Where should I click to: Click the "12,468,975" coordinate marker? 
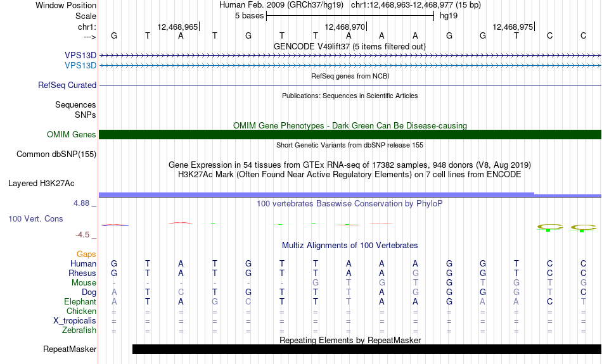click(x=513, y=27)
